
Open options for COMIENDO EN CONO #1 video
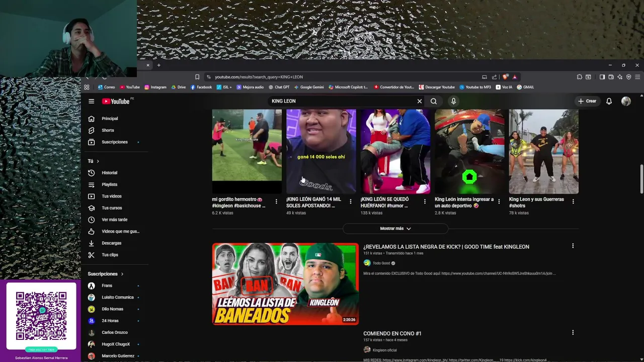pyautogui.click(x=573, y=332)
